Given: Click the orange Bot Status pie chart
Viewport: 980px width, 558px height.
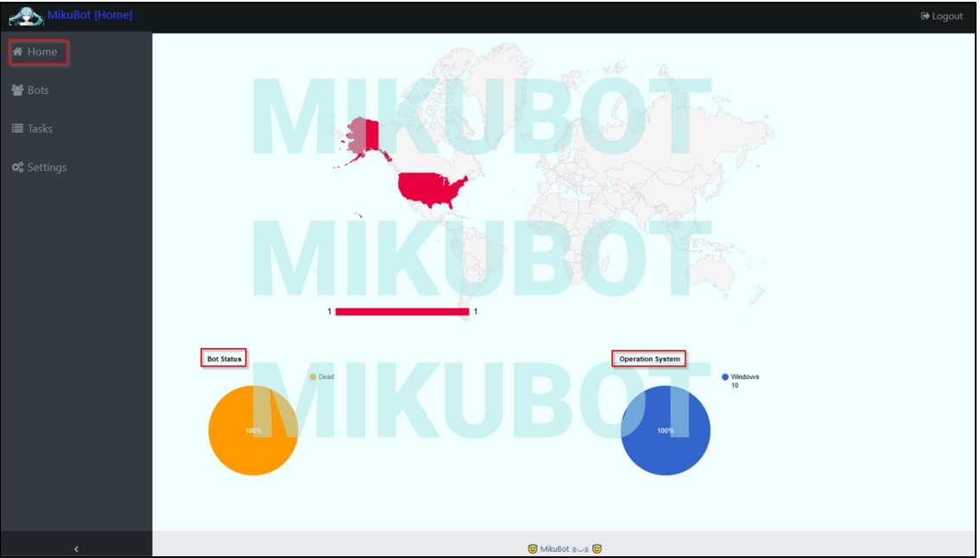Looking at the screenshot, I should [252, 429].
